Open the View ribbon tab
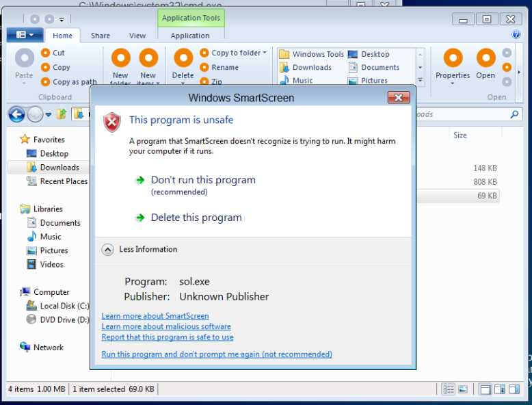532x405 pixels. click(x=137, y=36)
